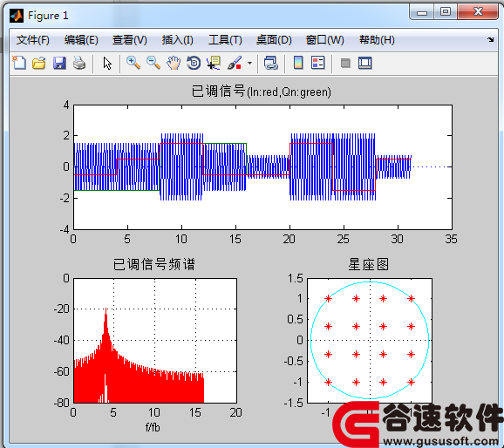
Task: Click the New Figure icon
Action: pos(19,63)
